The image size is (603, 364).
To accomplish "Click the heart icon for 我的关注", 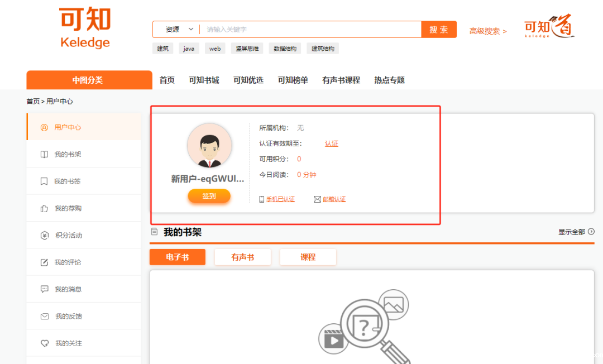I will 45,343.
